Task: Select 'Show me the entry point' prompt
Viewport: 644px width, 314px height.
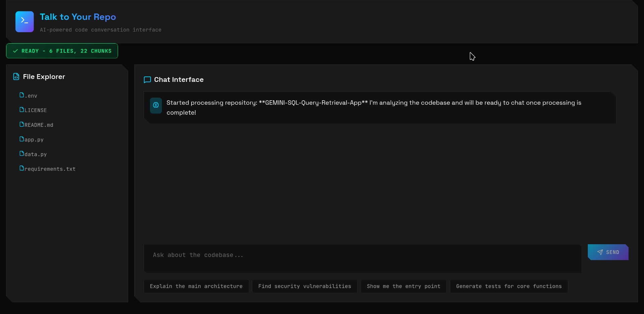Action: pos(403,286)
